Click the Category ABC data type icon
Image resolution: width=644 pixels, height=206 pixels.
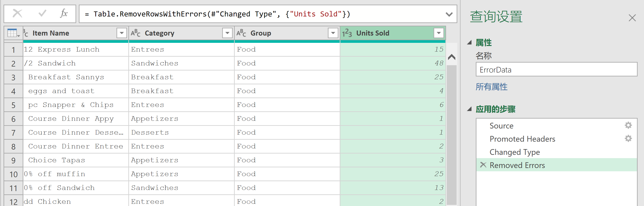[x=136, y=33]
